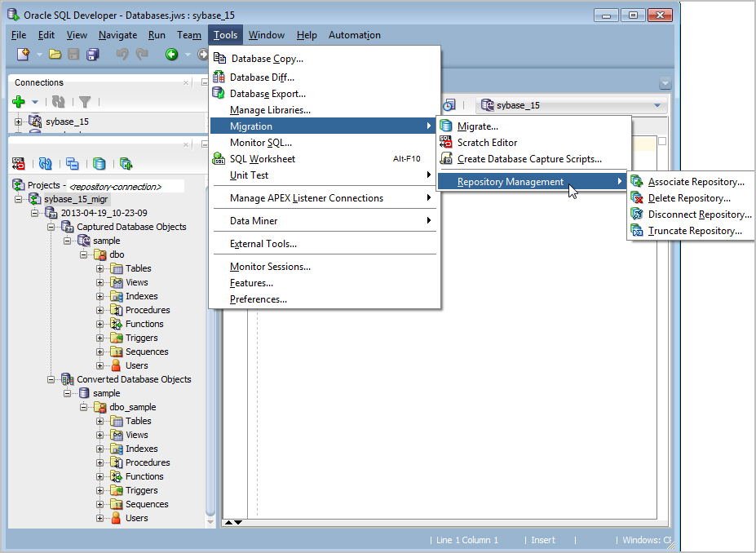Click the Apply Filter icon in Connections panel
This screenshot has height=553, width=756.
pyautogui.click(x=85, y=102)
